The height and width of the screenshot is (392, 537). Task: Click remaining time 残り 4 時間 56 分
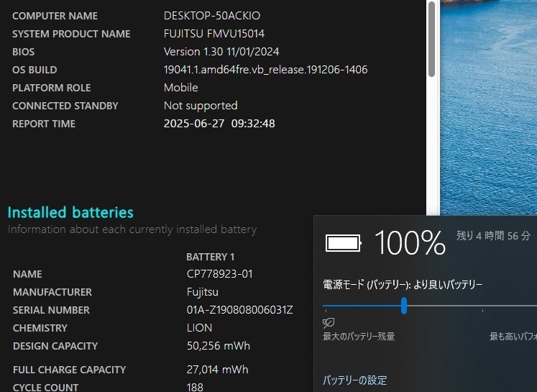tap(493, 236)
